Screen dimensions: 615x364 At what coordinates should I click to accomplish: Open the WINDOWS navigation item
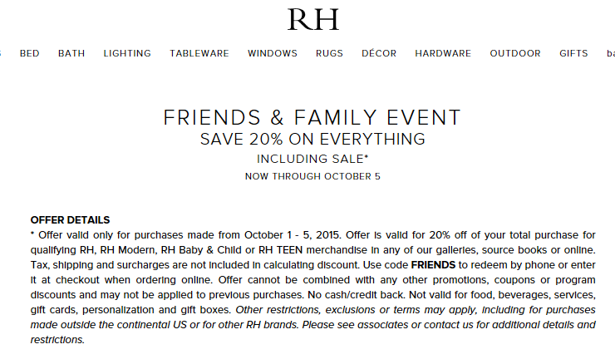click(273, 53)
